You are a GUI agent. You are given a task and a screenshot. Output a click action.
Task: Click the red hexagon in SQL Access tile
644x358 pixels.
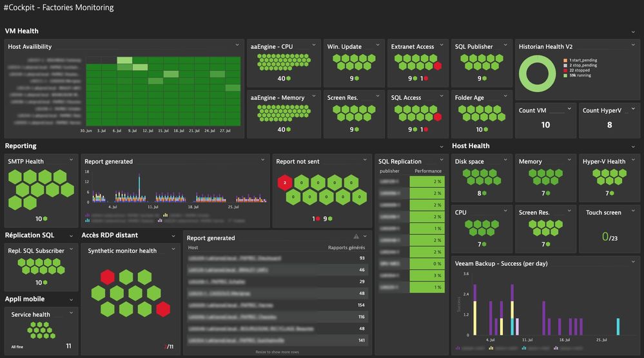pos(438,117)
